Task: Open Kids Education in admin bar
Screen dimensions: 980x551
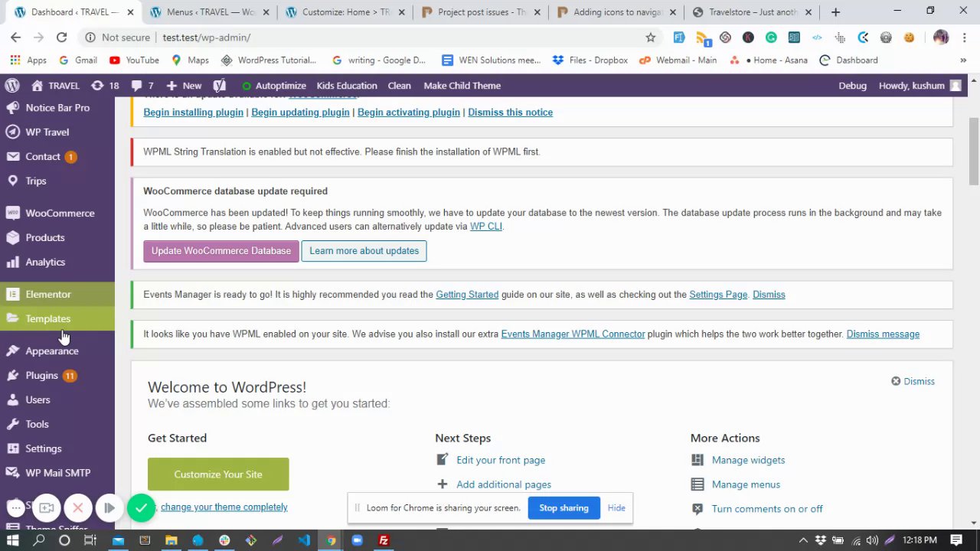Action: pyautogui.click(x=347, y=86)
